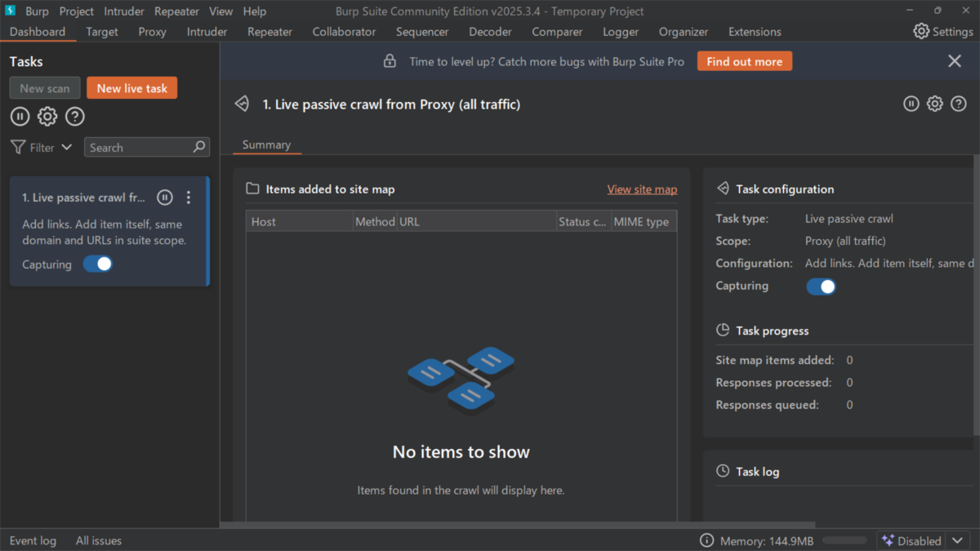Image resolution: width=980 pixels, height=551 pixels.
Task: Click the memory usage bar
Action: [844, 540]
